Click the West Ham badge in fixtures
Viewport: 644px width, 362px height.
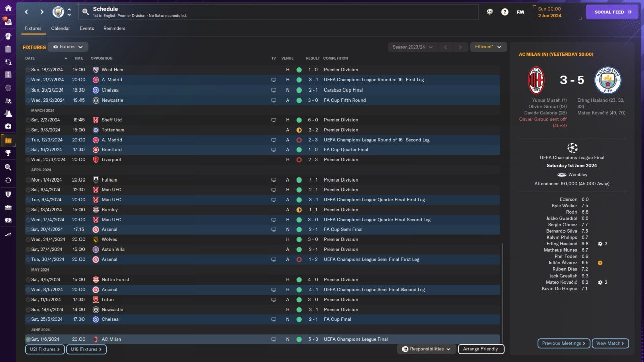point(96,70)
